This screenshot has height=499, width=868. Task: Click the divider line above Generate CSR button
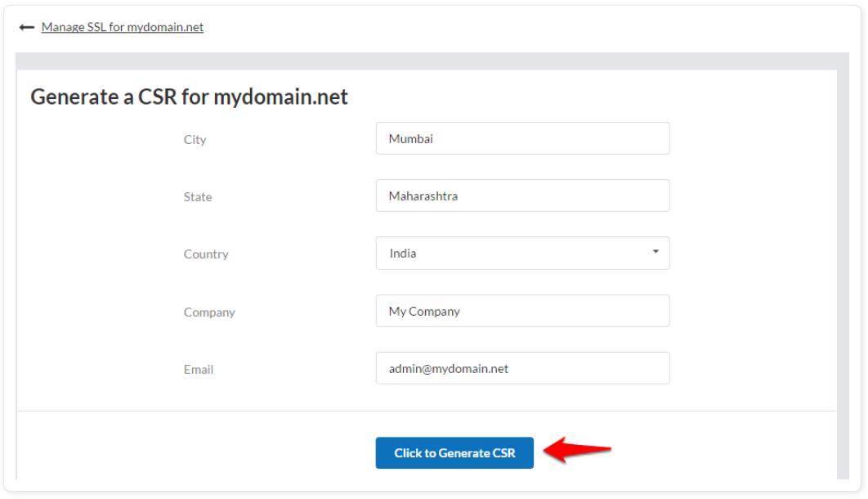(427, 411)
